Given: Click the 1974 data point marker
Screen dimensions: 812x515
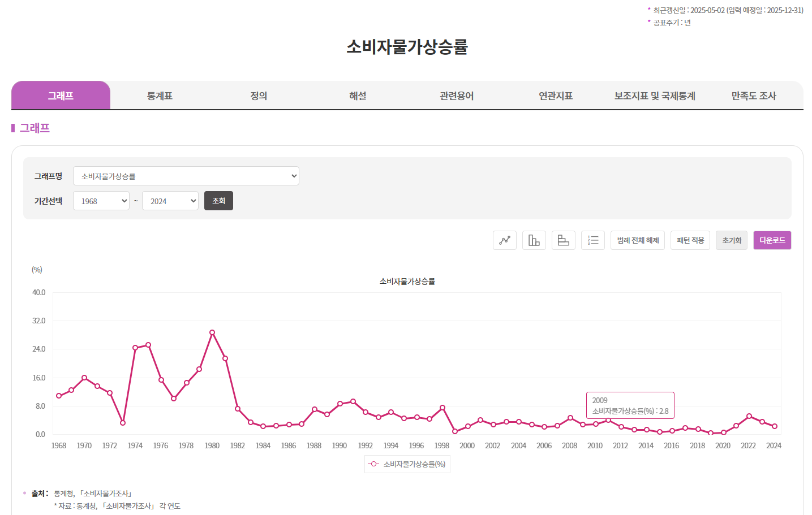Looking at the screenshot, I should [135, 348].
